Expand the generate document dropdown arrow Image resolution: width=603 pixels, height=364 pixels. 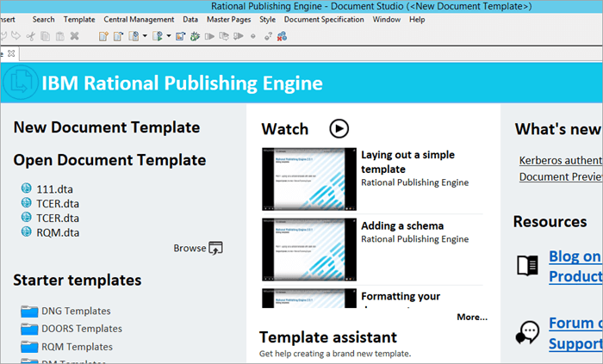[x=169, y=35]
